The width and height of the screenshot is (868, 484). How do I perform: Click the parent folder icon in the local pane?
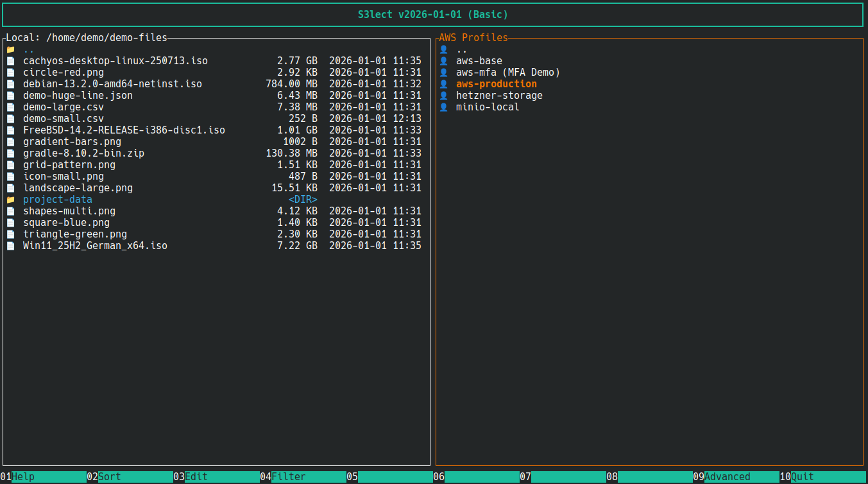tap(10, 49)
